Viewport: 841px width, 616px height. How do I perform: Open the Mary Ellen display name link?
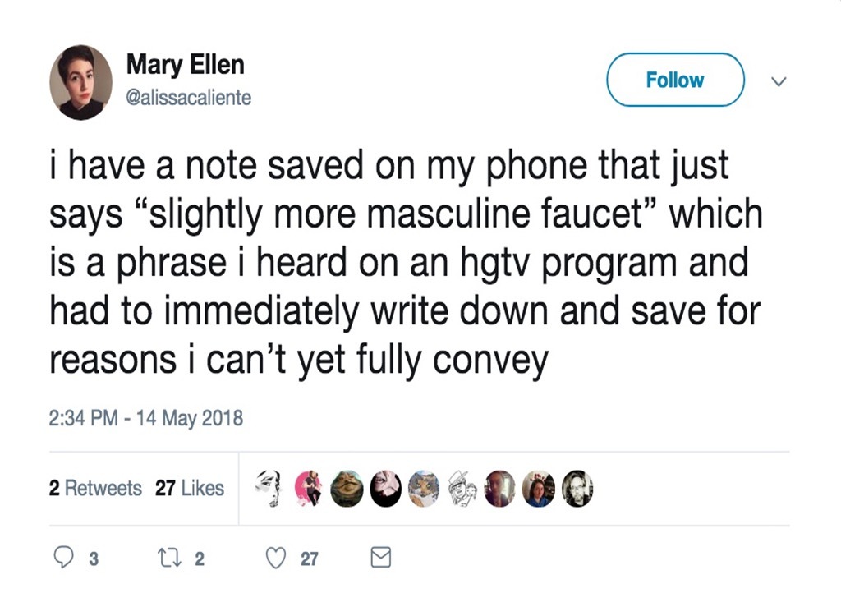click(x=185, y=65)
